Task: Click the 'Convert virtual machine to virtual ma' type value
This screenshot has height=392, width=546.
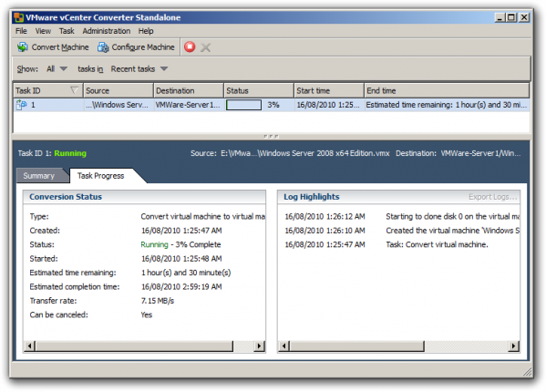Action: tap(202, 217)
